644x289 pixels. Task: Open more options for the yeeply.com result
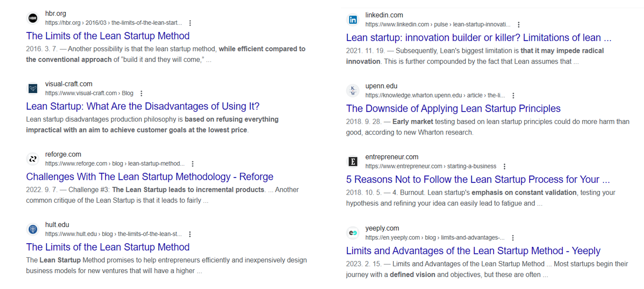[x=513, y=238]
